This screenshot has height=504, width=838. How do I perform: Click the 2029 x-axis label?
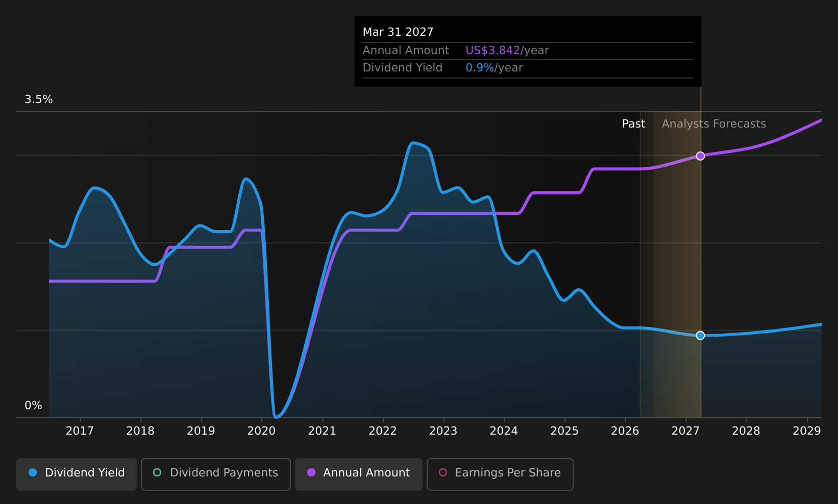pos(807,431)
